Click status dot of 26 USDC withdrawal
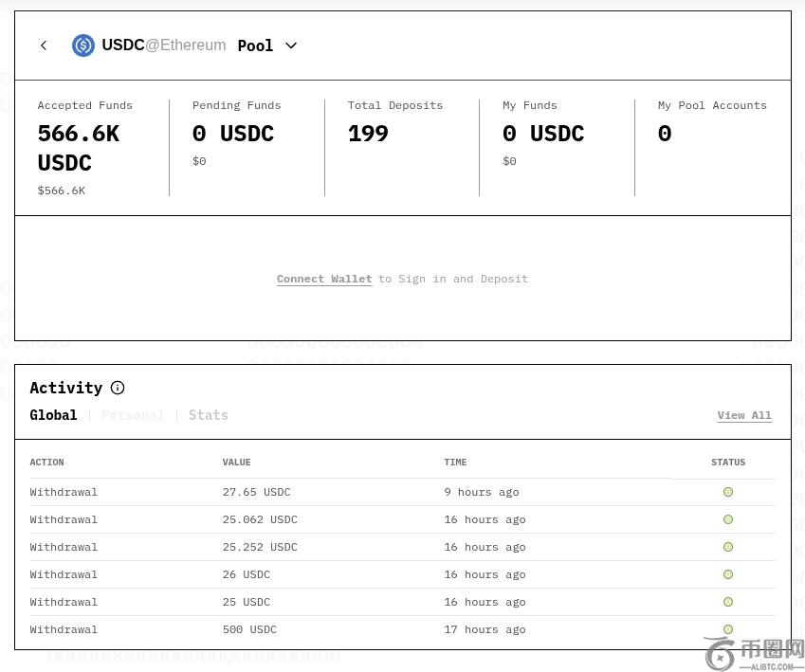Image resolution: width=805 pixels, height=672 pixels. click(x=728, y=574)
